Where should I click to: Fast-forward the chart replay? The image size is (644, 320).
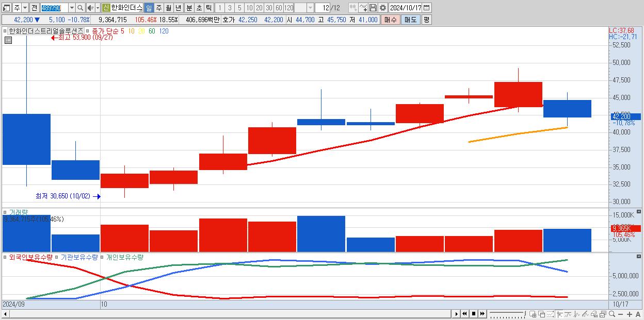(x=482, y=314)
